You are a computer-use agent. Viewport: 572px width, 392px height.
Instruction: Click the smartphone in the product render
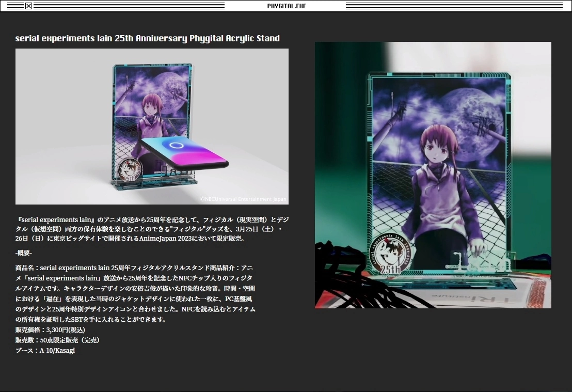(x=184, y=153)
